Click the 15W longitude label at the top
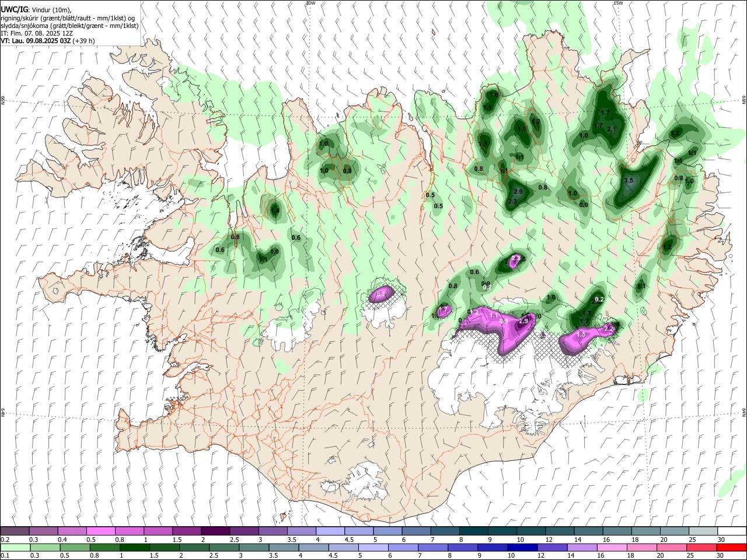The height and width of the screenshot is (560, 747). point(618,3)
